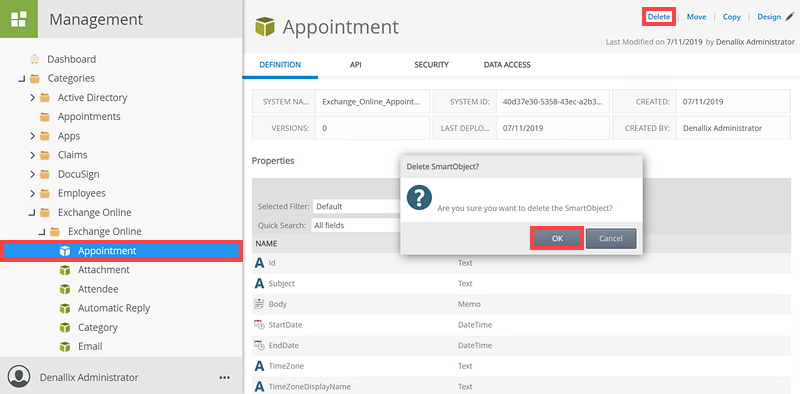Click the TimeZoneDisplayName property row
Screen dimensions: 800x394
pos(521,386)
